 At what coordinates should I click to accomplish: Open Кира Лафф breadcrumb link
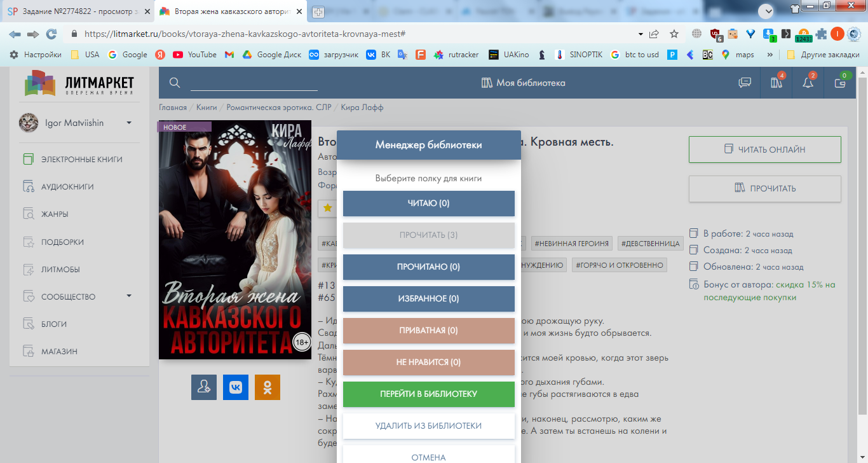tap(362, 107)
